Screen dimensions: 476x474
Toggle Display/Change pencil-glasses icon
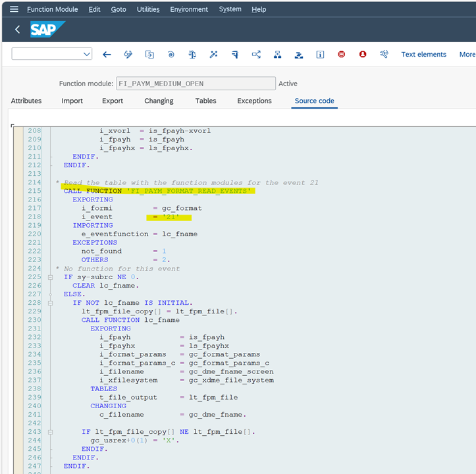point(128,55)
